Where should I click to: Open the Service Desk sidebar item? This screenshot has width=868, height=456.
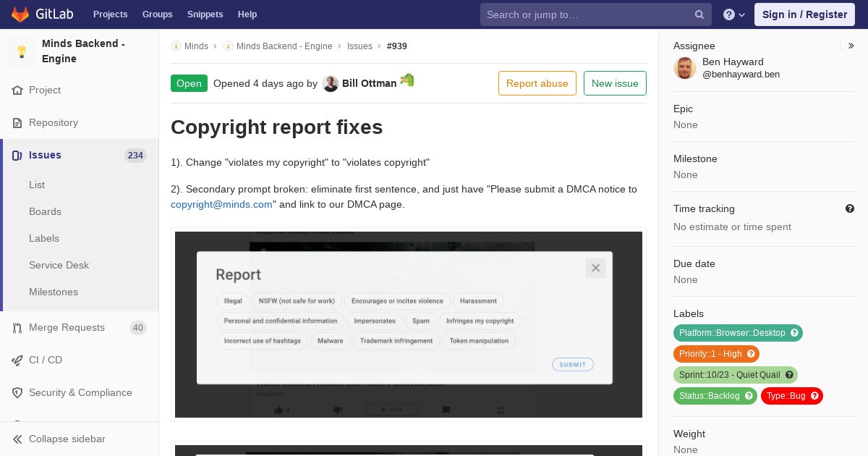pos(59,265)
